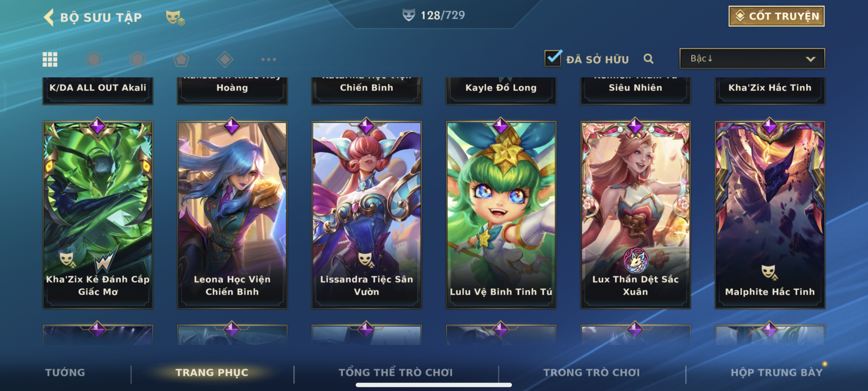Screen dimensions: 868x391
Task: Select Lulu Vệ Binh Tinh Tú skin card
Action: (x=501, y=214)
